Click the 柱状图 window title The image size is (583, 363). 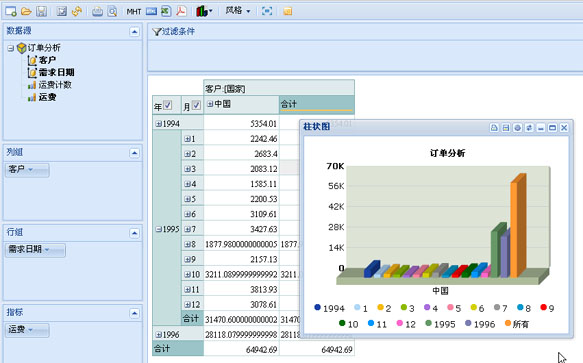pyautogui.click(x=316, y=127)
